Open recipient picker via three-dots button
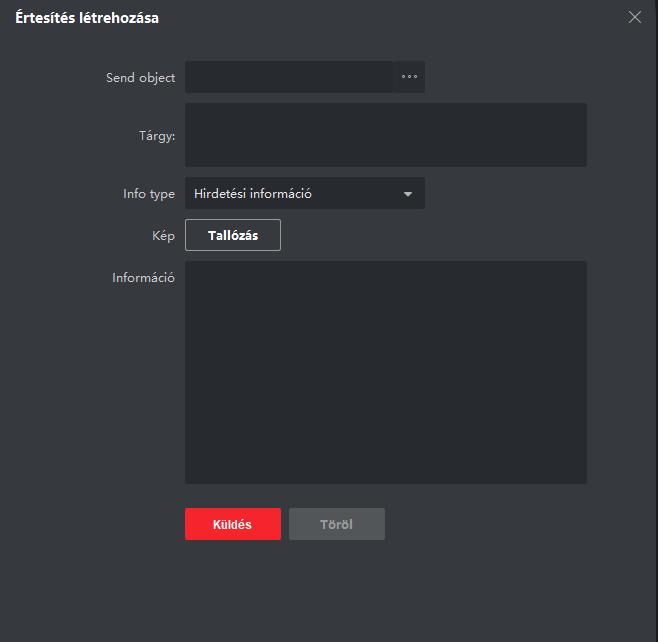 point(409,77)
